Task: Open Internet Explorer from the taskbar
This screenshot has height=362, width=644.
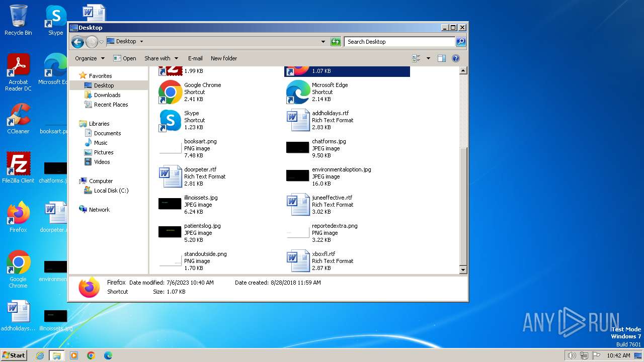Action: click(x=40, y=355)
